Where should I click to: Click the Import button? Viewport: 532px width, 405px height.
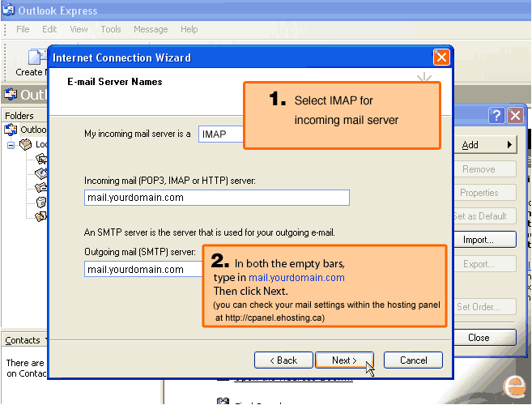pos(486,240)
